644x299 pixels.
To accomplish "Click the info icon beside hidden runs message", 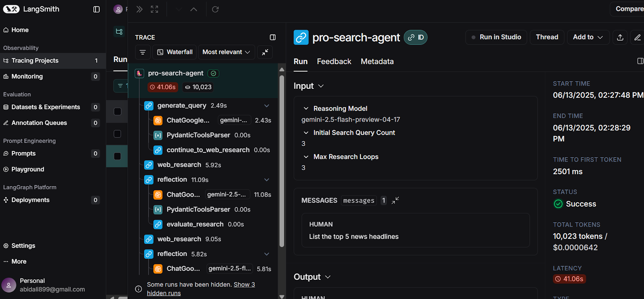I will pos(138,289).
